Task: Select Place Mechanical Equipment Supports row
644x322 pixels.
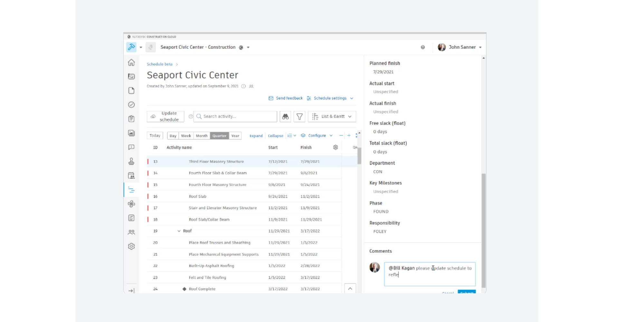Action: 244,254
